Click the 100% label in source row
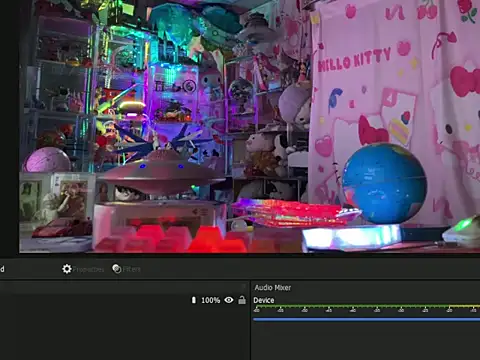This screenshot has width=480, height=360. point(211,300)
